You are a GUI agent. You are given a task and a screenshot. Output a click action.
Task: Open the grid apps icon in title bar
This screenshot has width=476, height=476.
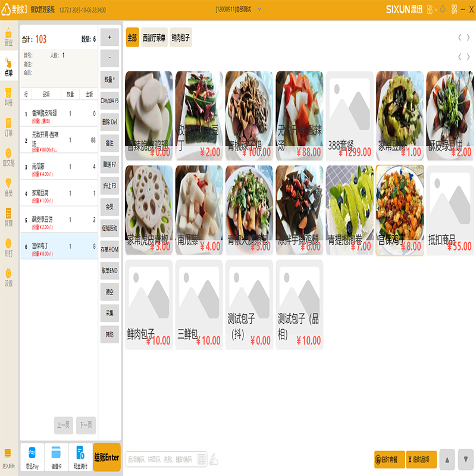(430, 10)
